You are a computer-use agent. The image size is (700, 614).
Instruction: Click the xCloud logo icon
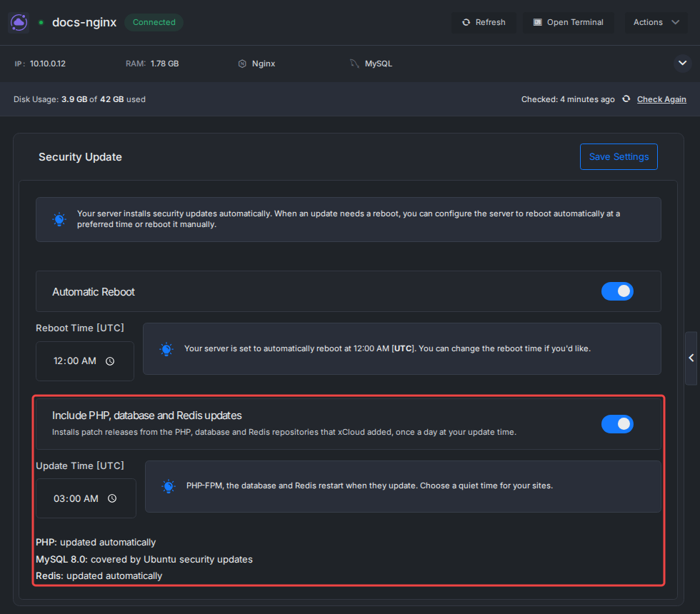(x=19, y=22)
